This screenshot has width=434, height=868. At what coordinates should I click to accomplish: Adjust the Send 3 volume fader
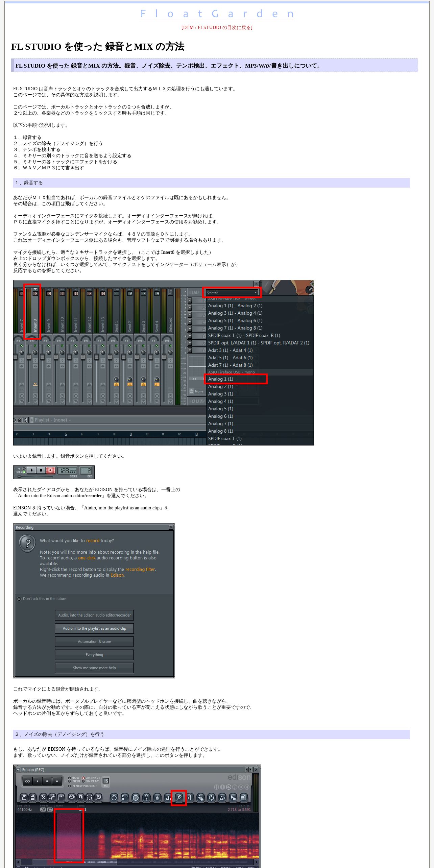pyautogui.click(x=137, y=356)
